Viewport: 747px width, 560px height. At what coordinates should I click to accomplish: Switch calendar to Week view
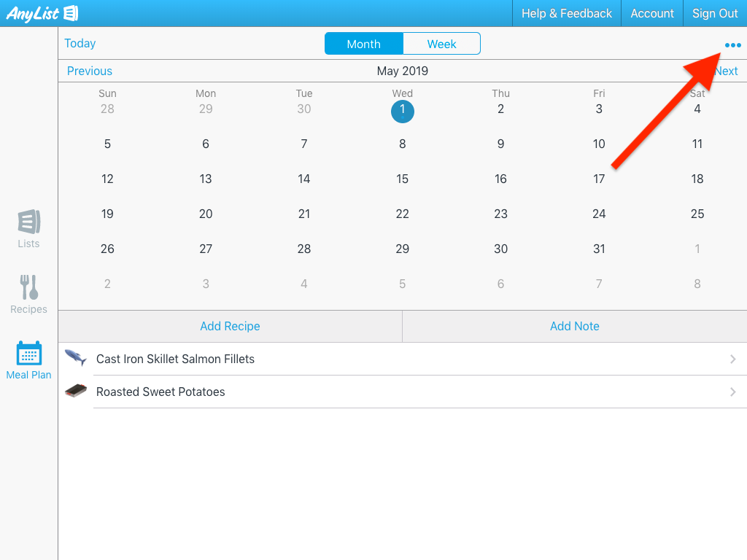click(441, 44)
